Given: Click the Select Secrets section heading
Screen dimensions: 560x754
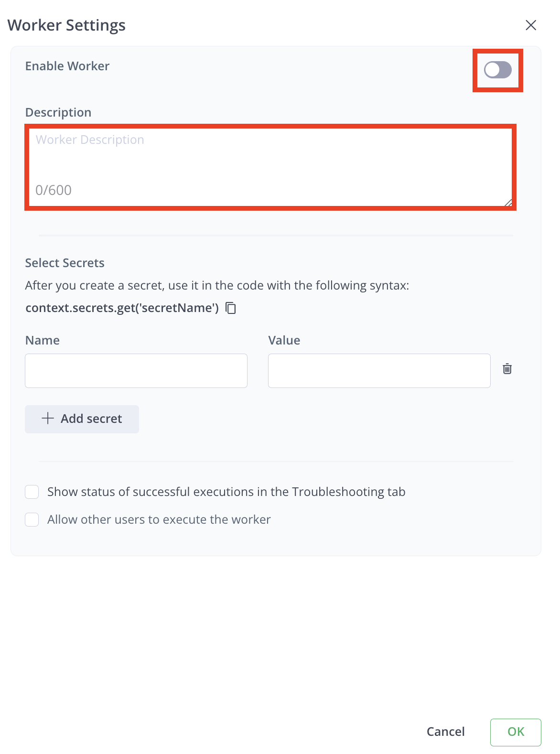Looking at the screenshot, I should point(65,263).
